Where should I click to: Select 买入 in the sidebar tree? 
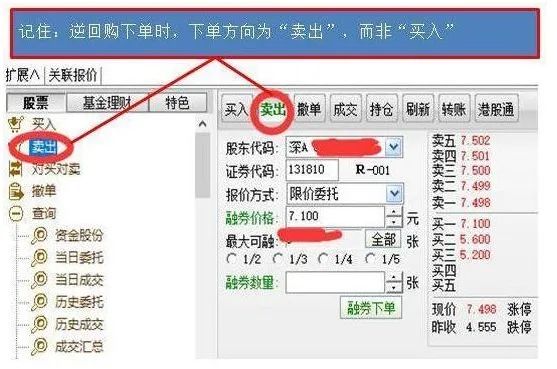[x=44, y=124]
